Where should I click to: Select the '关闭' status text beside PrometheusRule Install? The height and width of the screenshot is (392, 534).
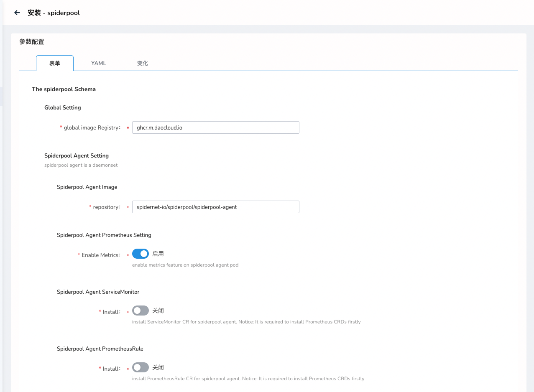point(158,367)
